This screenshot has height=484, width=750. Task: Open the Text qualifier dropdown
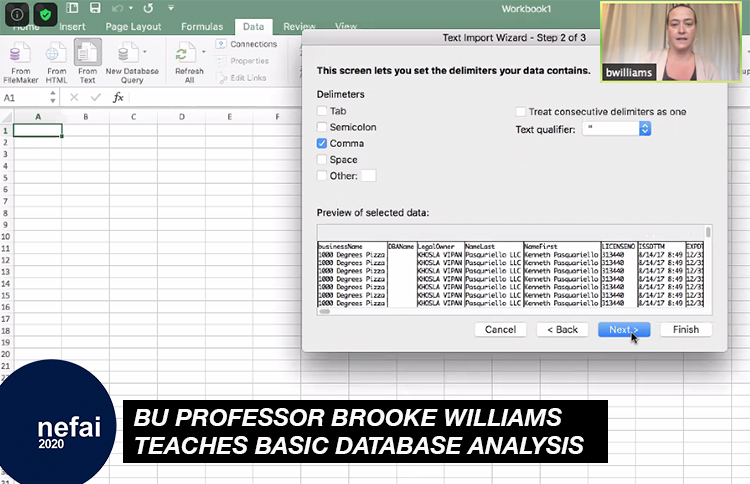pos(644,129)
